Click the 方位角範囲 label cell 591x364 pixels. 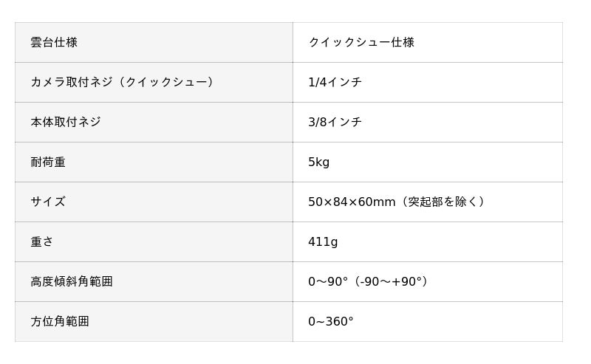coord(154,322)
